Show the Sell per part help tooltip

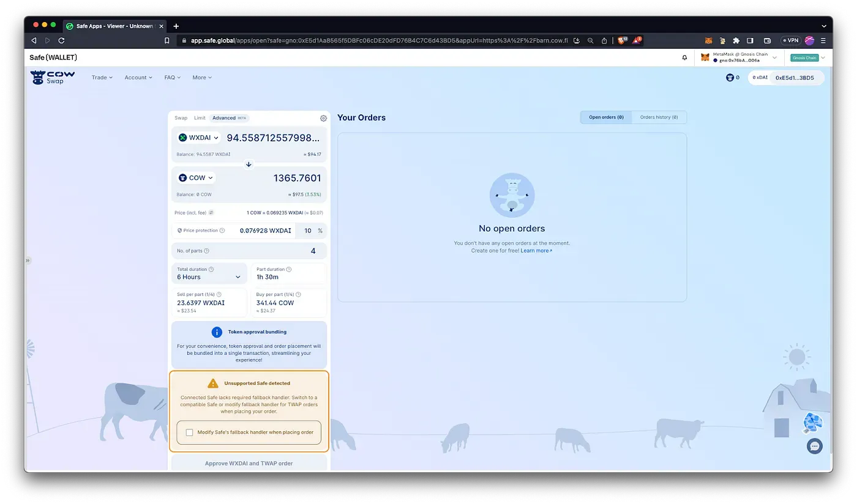coord(219,294)
